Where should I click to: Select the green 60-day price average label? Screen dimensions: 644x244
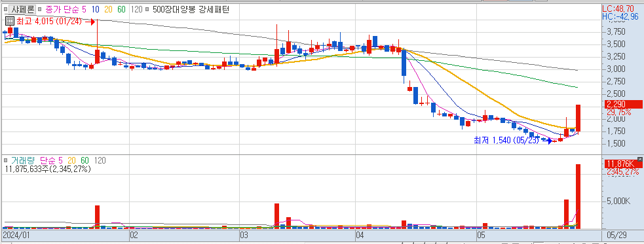pos(121,9)
